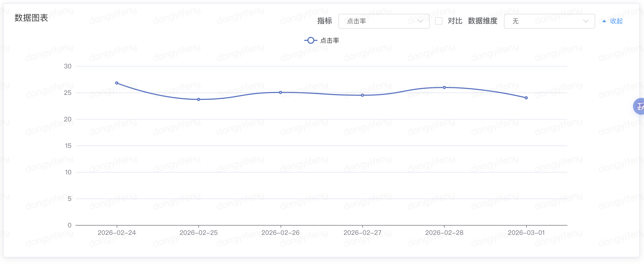The width and height of the screenshot is (644, 264).
Task: Click the 对比 label text
Action: pyautogui.click(x=455, y=21)
